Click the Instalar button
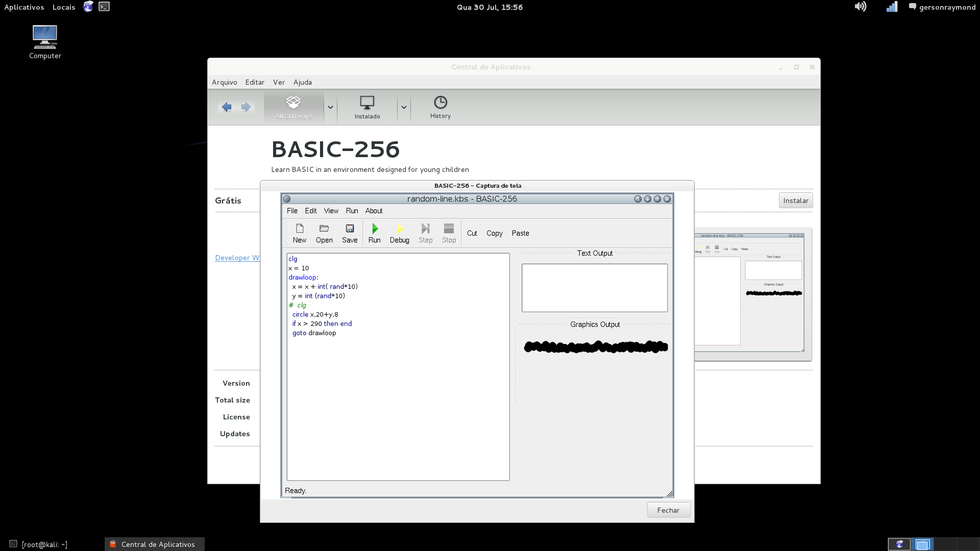 [x=796, y=201]
